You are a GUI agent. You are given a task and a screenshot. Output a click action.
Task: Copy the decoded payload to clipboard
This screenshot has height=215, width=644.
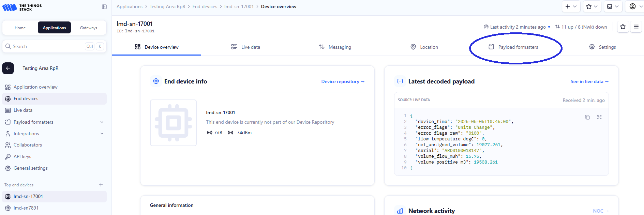[x=587, y=117]
